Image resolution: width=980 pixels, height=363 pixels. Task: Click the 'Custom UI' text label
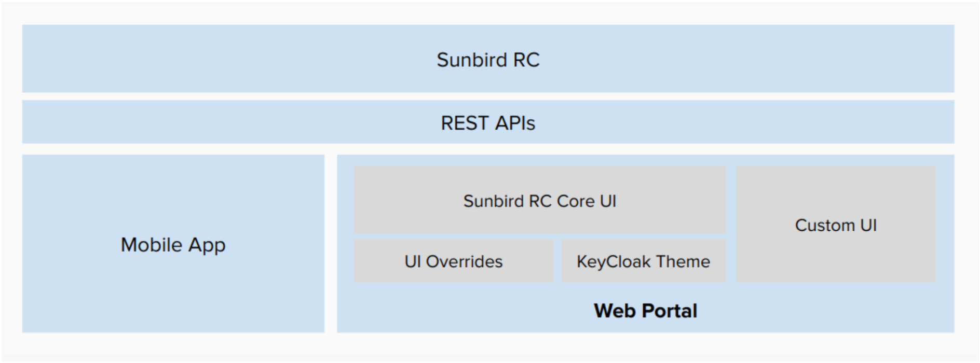(x=836, y=225)
